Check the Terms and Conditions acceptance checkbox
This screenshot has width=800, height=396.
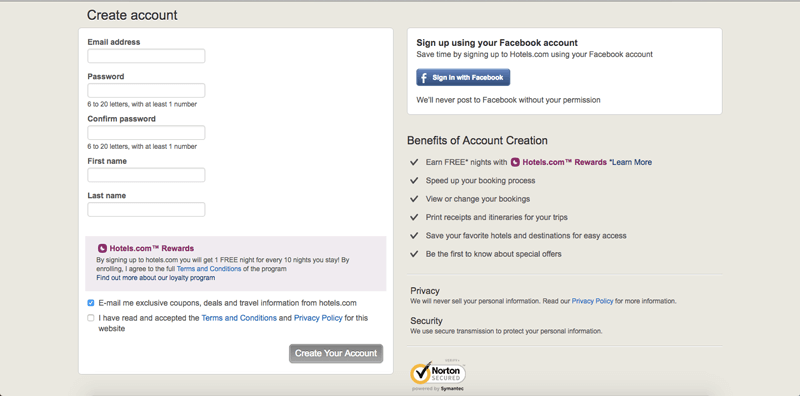91,318
